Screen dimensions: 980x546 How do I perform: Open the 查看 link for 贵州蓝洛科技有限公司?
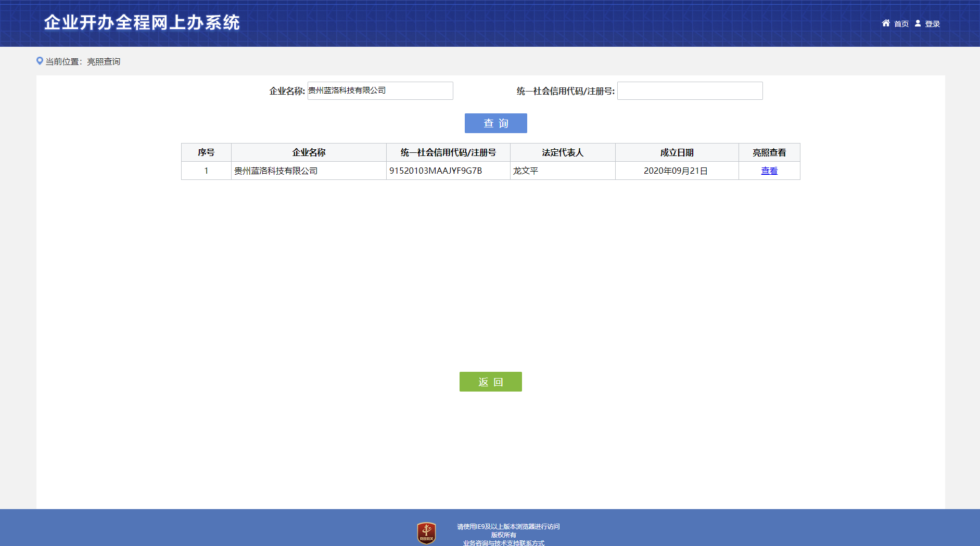pos(769,171)
